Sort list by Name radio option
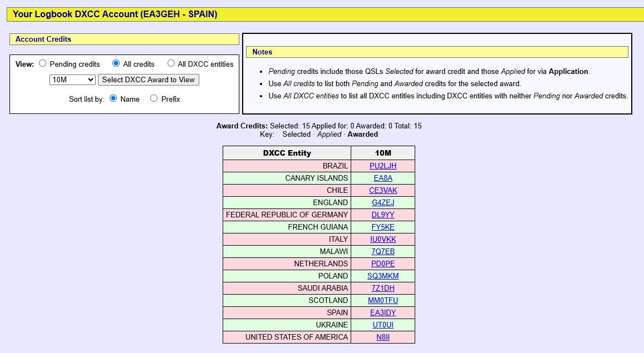The width and height of the screenshot is (644, 353). click(x=114, y=98)
